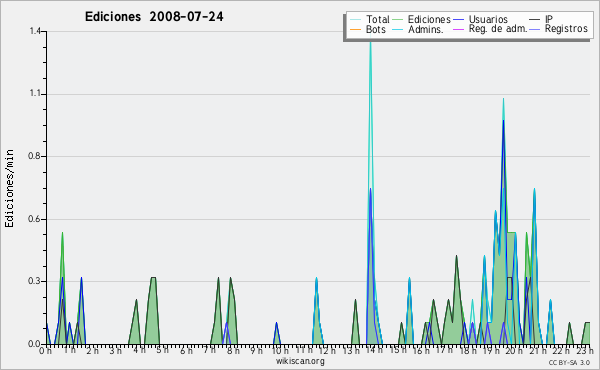600x370 pixels.
Task: Click the 23 h label on x-axis
Action: [x=584, y=350]
